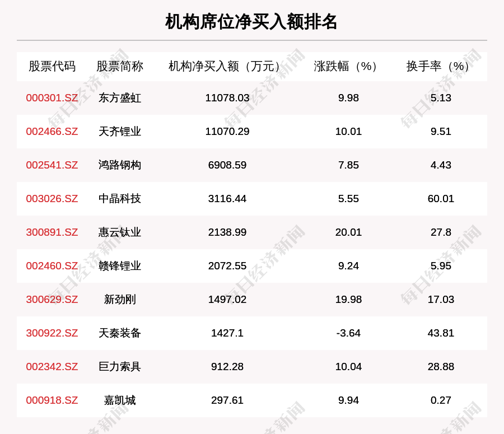Click the title 机构席位净买入额排名
The width and height of the screenshot is (504, 434).
(x=251, y=22)
